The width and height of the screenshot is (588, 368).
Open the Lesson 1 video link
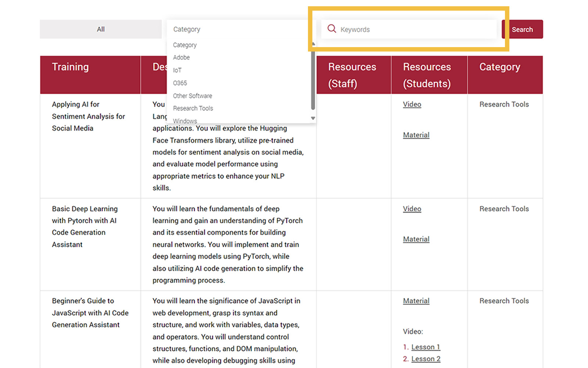tap(426, 347)
